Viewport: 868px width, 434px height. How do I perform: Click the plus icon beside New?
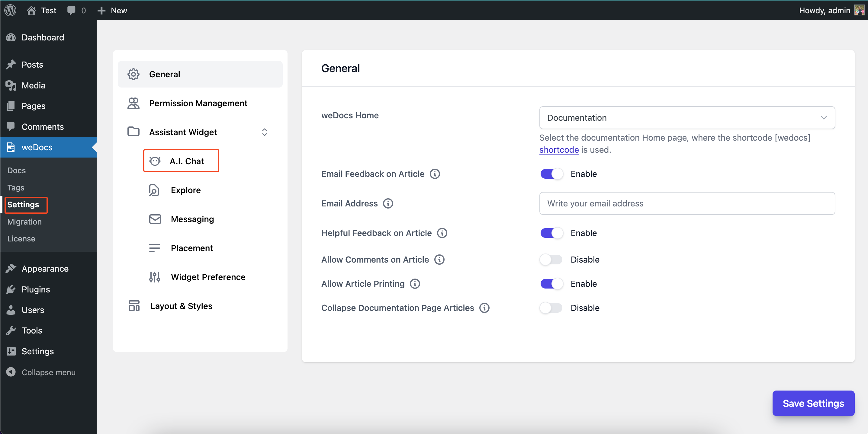click(101, 11)
